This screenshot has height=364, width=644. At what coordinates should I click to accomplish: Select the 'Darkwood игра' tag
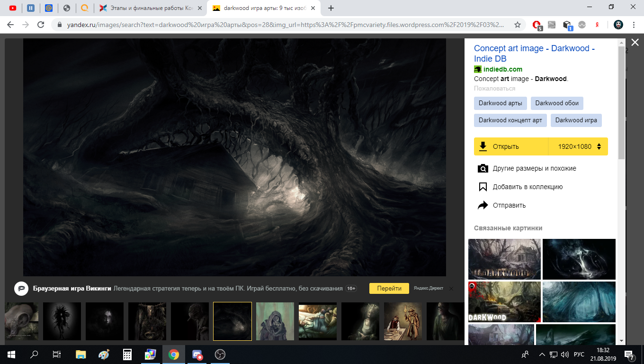[576, 120]
